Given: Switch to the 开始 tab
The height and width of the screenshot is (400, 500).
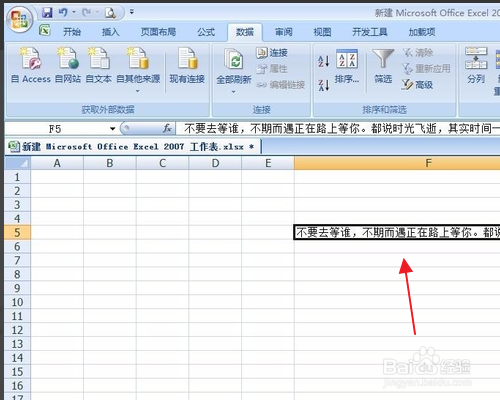Looking at the screenshot, I should [x=72, y=32].
